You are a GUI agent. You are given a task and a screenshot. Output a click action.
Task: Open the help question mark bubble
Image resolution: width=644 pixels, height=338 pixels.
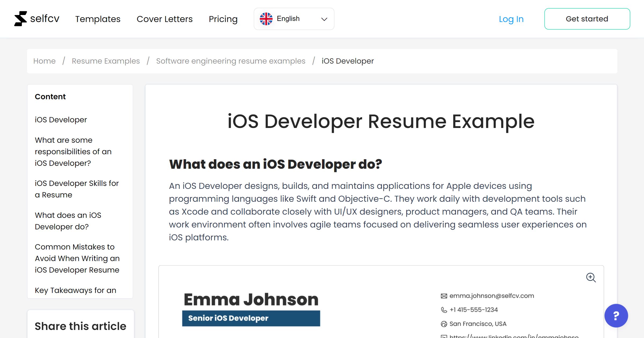click(x=616, y=315)
